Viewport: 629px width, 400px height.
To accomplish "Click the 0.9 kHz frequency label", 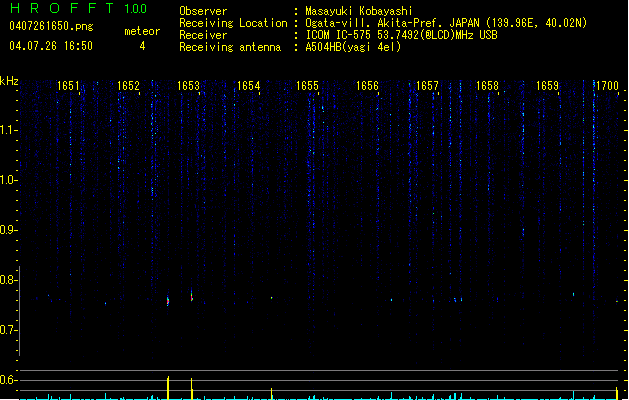I will coord(8,230).
